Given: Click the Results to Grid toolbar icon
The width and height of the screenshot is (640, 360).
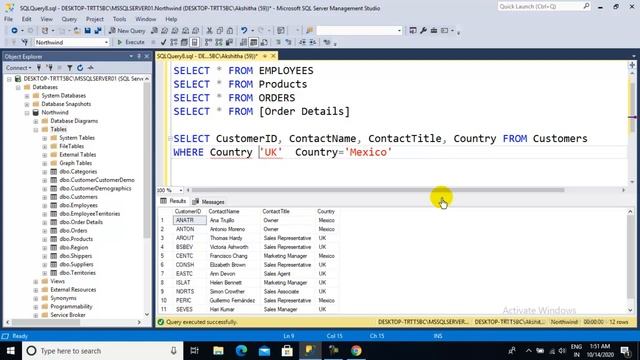Looking at the screenshot, I should [254, 42].
